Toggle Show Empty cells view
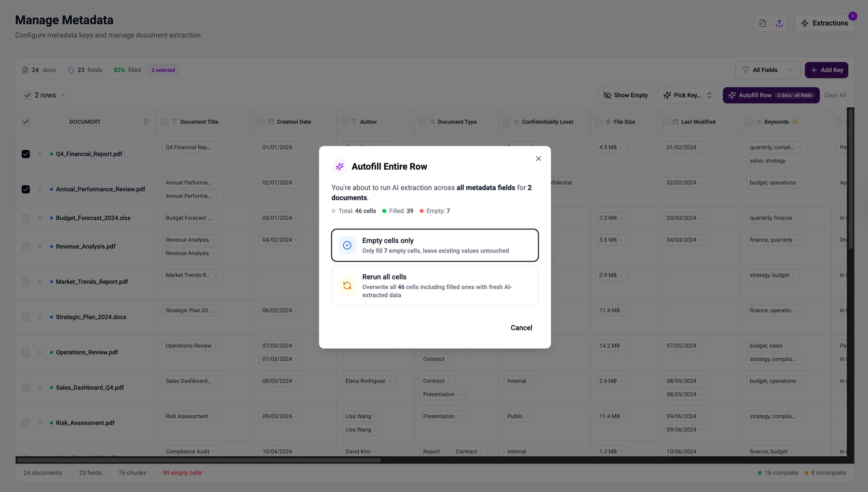The width and height of the screenshot is (868, 492). pyautogui.click(x=626, y=95)
